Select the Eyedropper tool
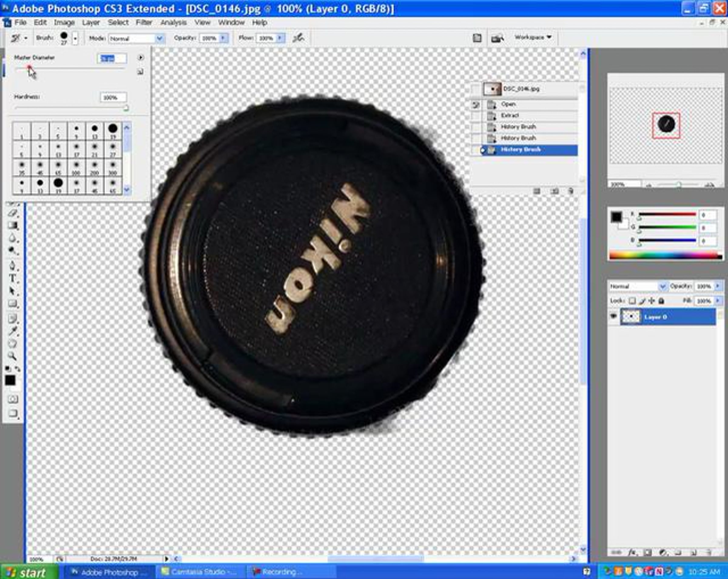728x579 pixels. click(x=12, y=331)
